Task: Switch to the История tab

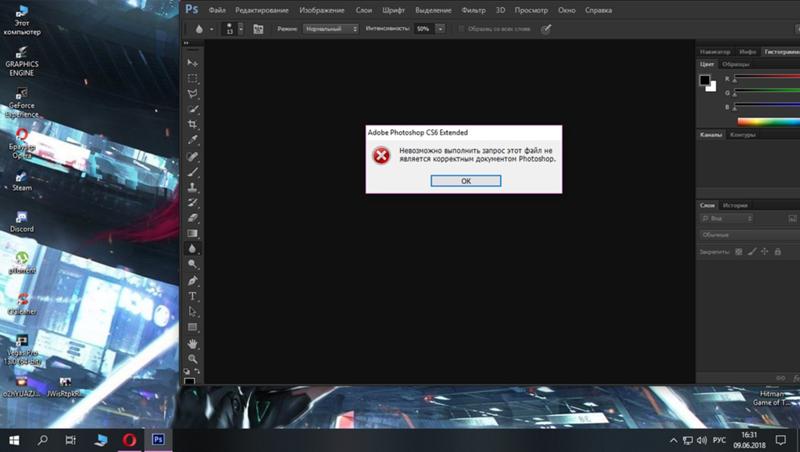Action: coord(735,205)
